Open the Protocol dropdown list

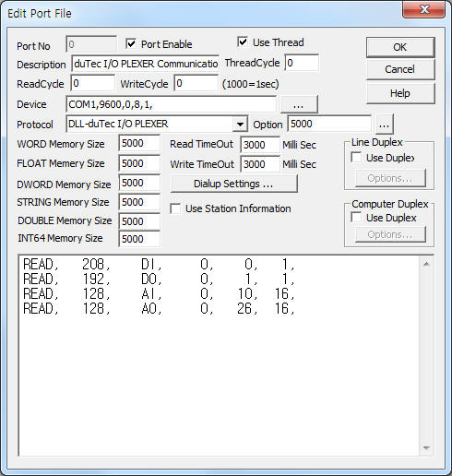(x=241, y=125)
